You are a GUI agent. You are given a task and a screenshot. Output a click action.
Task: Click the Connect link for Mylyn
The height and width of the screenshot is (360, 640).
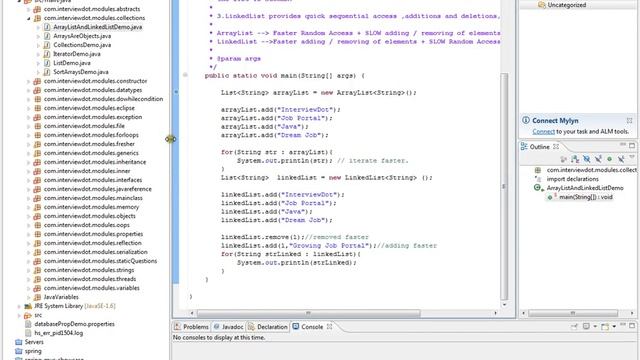pos(543,131)
